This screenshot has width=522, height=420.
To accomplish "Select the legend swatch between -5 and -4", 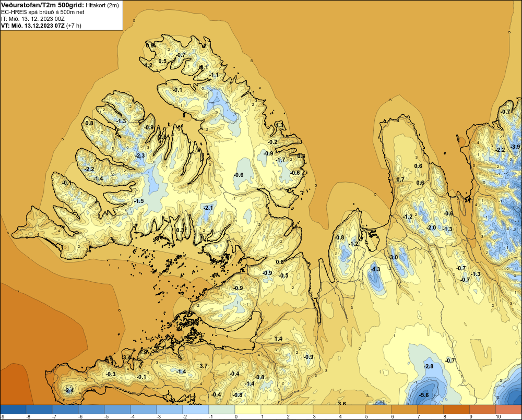I will coord(117,409).
